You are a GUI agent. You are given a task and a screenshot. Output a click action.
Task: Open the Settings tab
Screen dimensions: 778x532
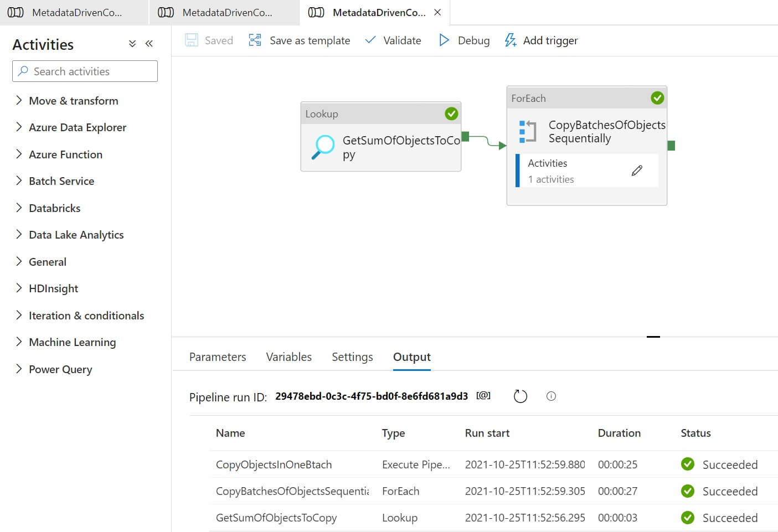352,357
